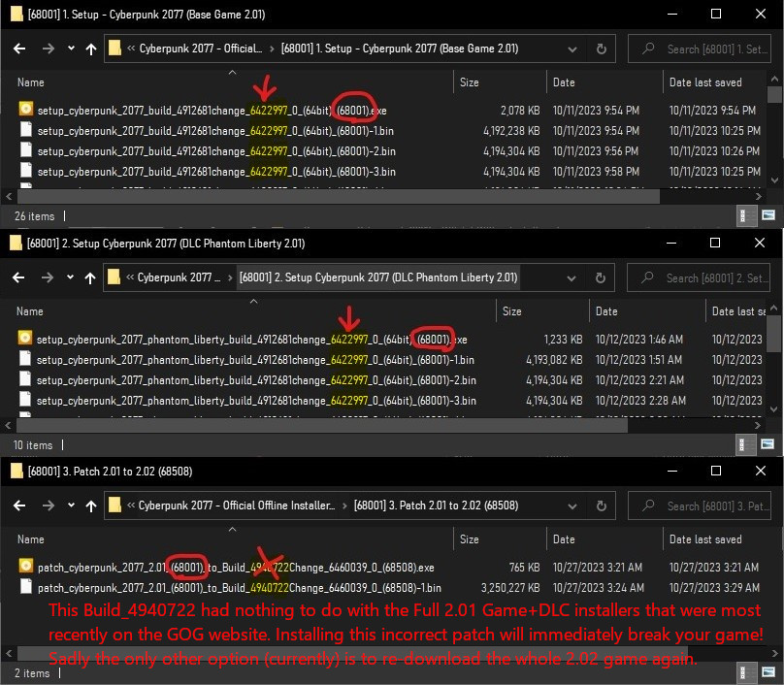Select the patch file ending (68508).exe
The height and width of the screenshot is (685, 784).
[236, 568]
